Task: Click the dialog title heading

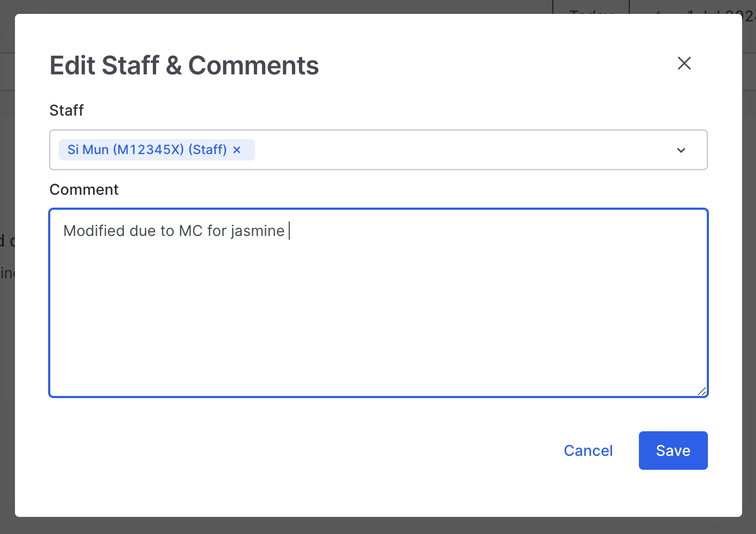Action: (184, 66)
